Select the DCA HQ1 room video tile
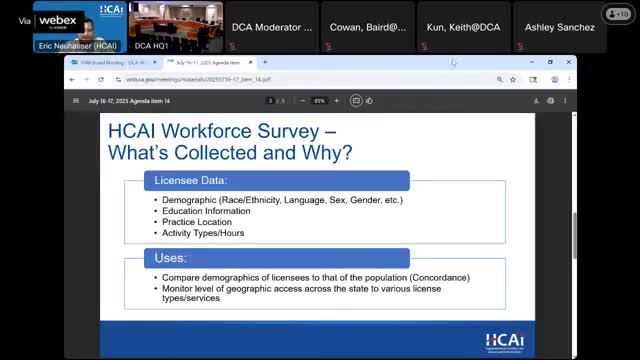This screenshot has height=360, width=640. [176, 27]
